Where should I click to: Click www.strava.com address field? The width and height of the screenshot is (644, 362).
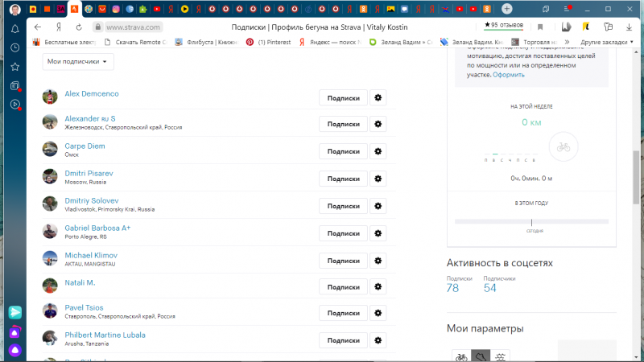(133, 27)
